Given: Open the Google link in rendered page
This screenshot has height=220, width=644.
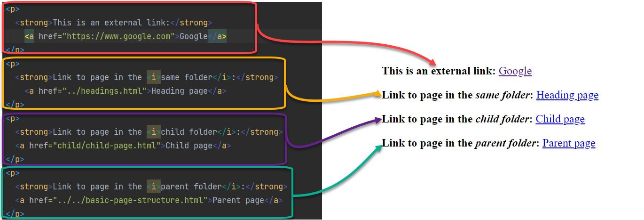Looking at the screenshot, I should (515, 71).
